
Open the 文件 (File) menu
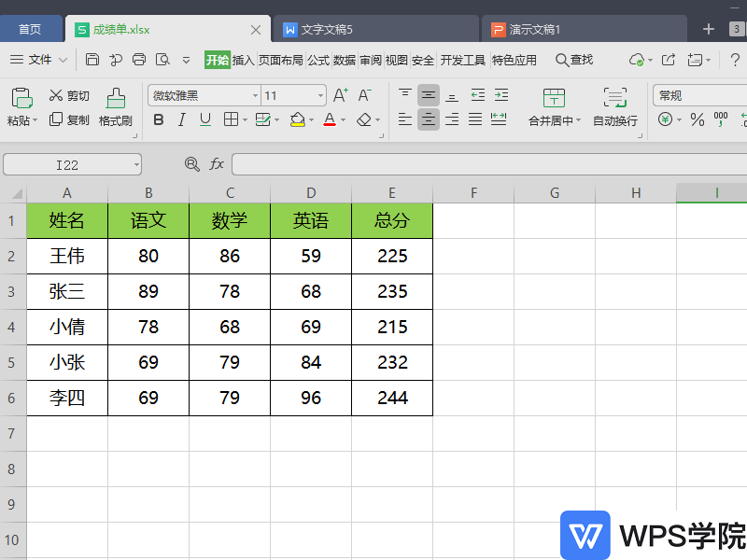38,60
